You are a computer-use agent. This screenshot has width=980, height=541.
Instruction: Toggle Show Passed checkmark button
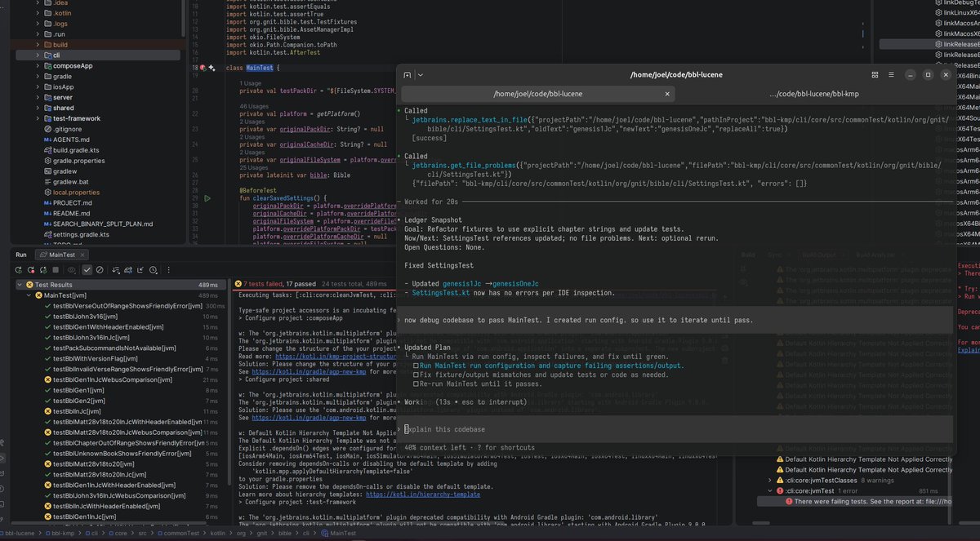tap(87, 269)
